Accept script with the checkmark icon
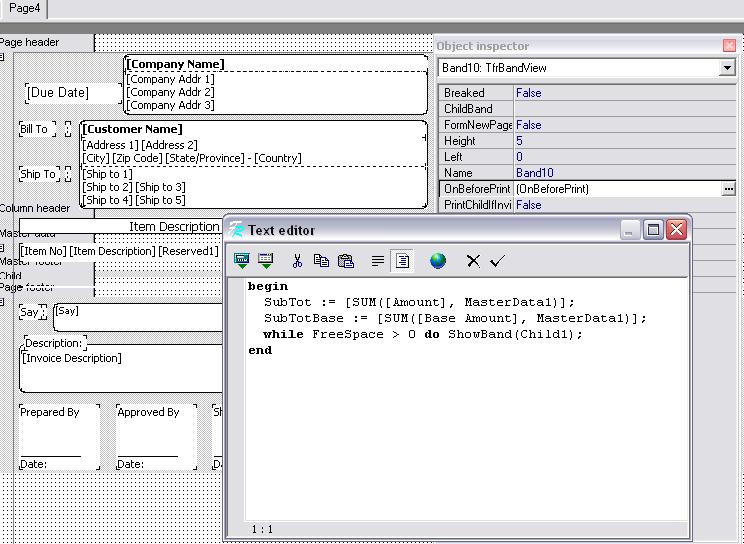Image resolution: width=744 pixels, height=544 pixels. coord(497,261)
